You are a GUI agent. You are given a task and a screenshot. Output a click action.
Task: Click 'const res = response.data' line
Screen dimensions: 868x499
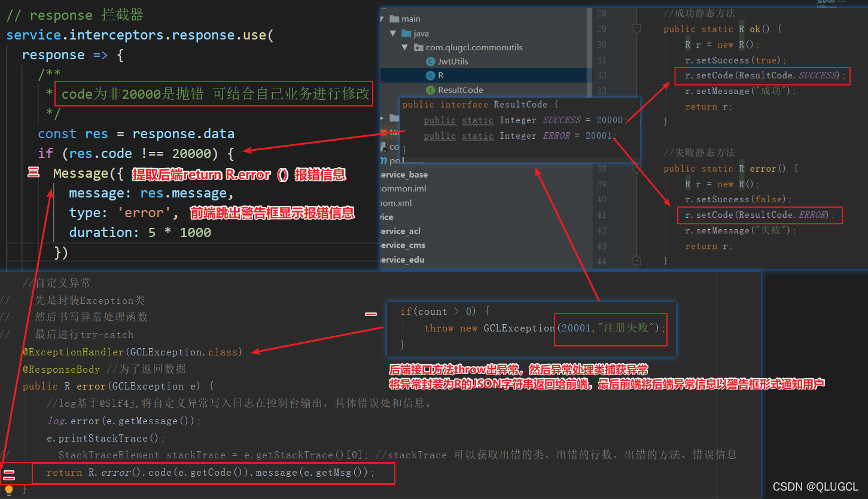(x=136, y=133)
